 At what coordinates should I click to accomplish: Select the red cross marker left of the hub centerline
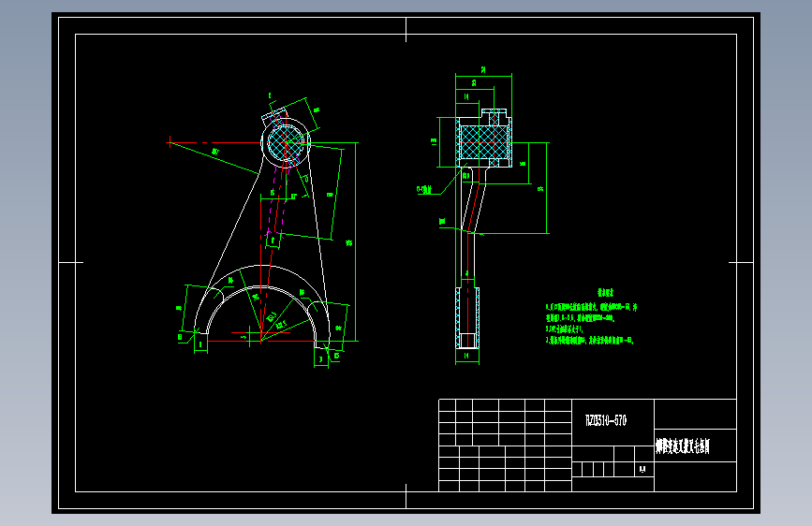point(170,141)
